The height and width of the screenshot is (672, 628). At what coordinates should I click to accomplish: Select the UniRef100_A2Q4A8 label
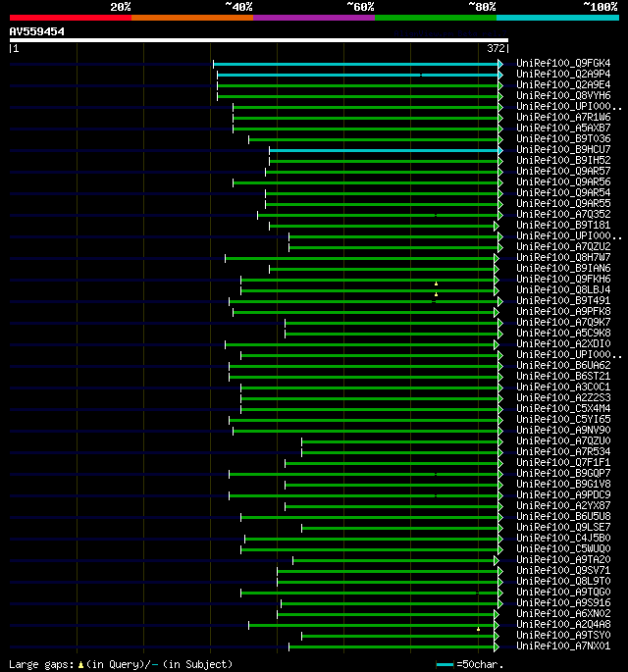point(563,625)
